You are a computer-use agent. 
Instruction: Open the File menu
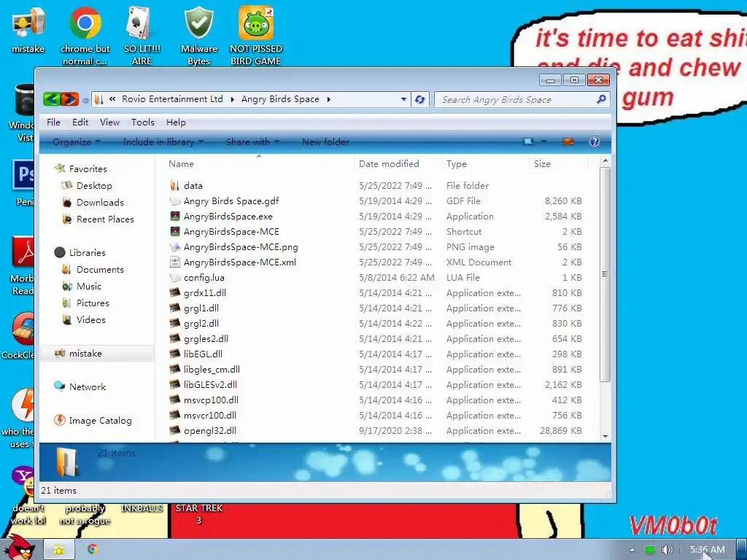[x=53, y=122]
